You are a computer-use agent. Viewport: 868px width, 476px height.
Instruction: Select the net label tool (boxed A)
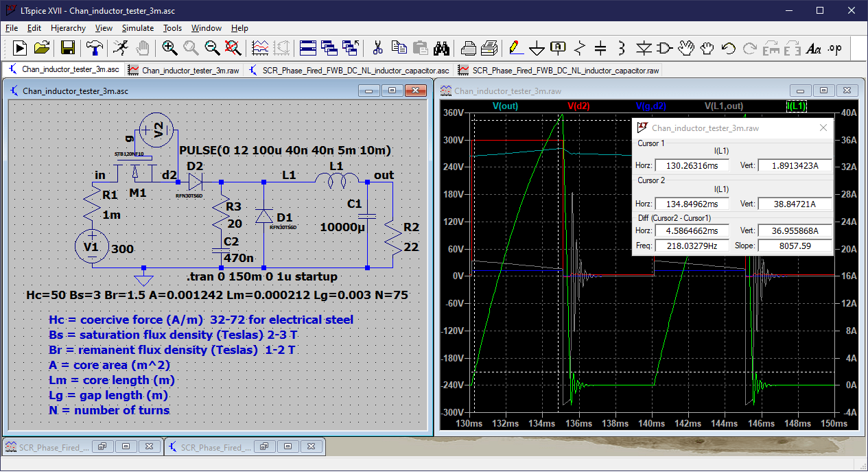556,49
